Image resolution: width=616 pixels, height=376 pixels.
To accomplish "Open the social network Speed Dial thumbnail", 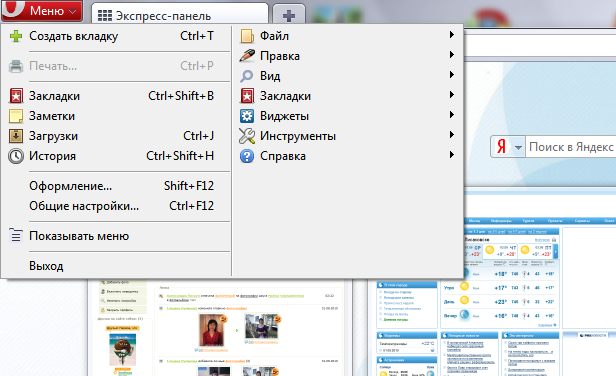I will [x=219, y=328].
